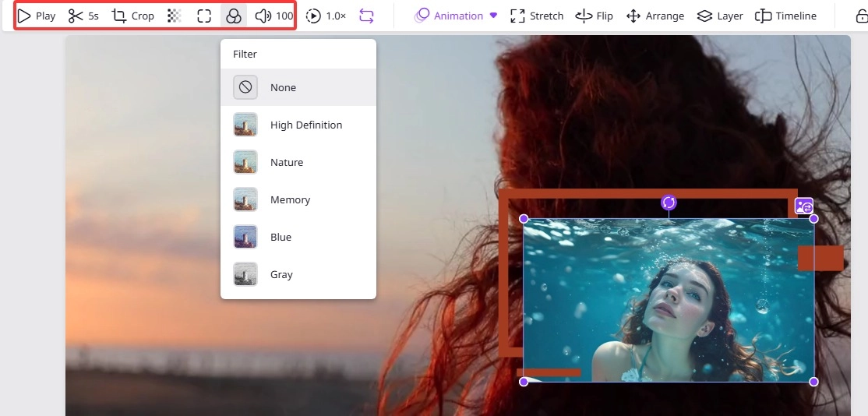This screenshot has width=868, height=416.
Task: Click the top-right resize handle of the selection
Action: 813,218
